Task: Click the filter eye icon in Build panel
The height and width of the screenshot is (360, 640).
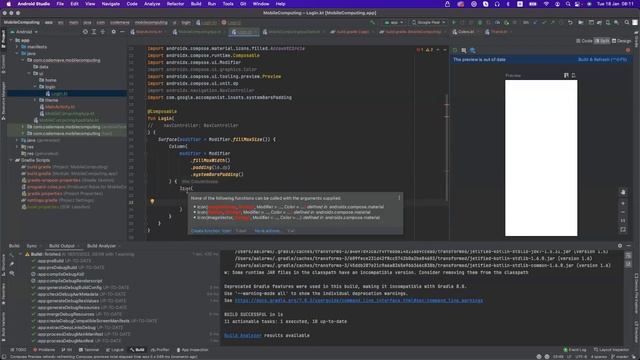Action: point(12,273)
